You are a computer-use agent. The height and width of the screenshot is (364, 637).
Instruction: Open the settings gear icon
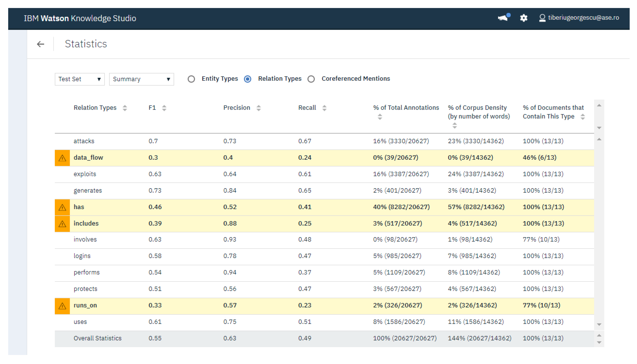(x=523, y=18)
